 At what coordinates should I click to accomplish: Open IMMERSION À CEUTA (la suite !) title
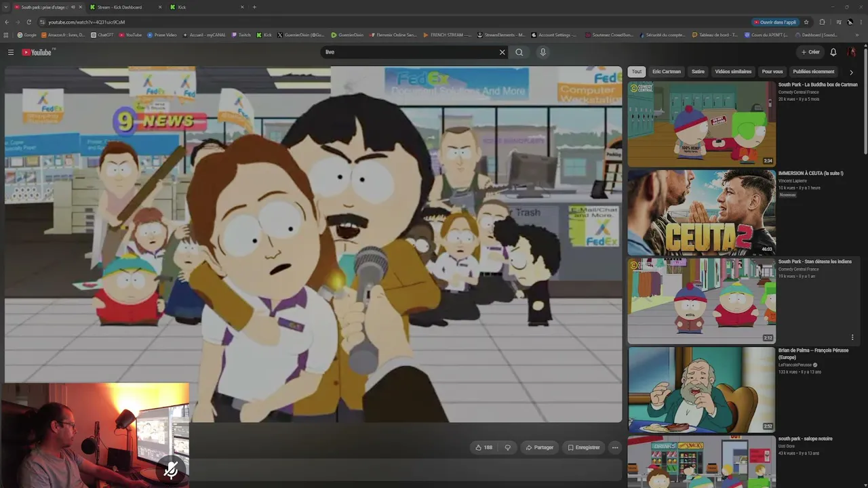[811, 174]
